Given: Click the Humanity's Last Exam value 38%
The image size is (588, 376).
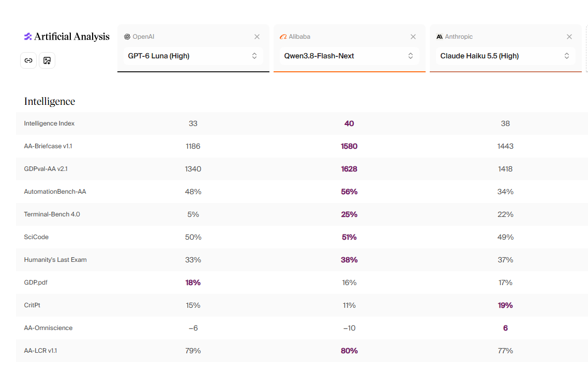Looking at the screenshot, I should pos(349,260).
